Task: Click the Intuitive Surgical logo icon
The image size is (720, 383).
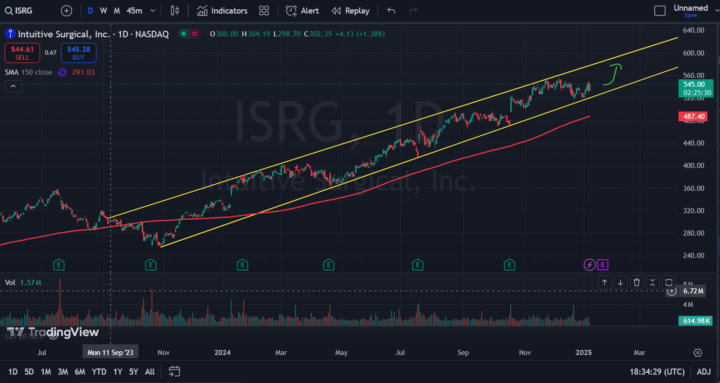Action: (10, 34)
